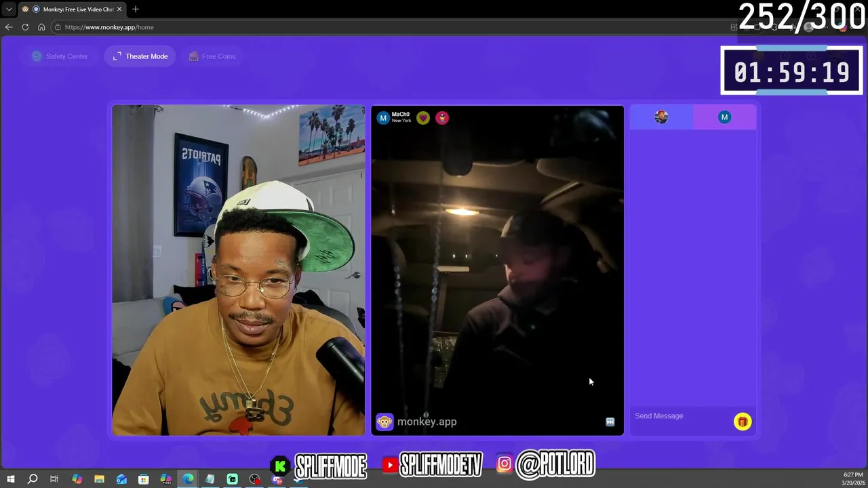Click the local webcam video feed
868x488 pixels.
point(238,270)
